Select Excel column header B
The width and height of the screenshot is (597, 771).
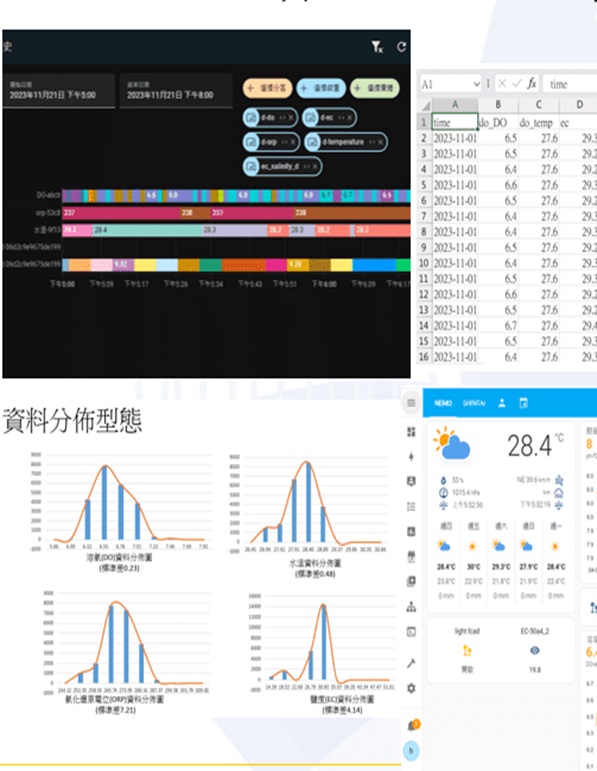coord(498,105)
